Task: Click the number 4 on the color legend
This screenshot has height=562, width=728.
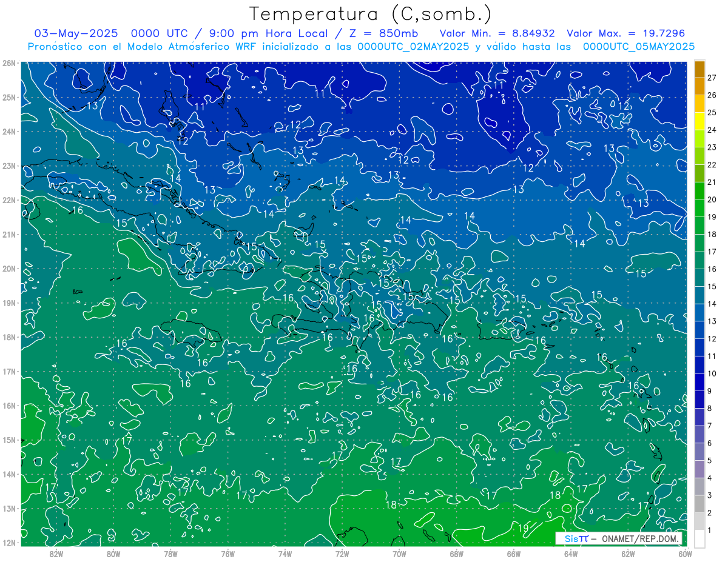Action: click(710, 478)
